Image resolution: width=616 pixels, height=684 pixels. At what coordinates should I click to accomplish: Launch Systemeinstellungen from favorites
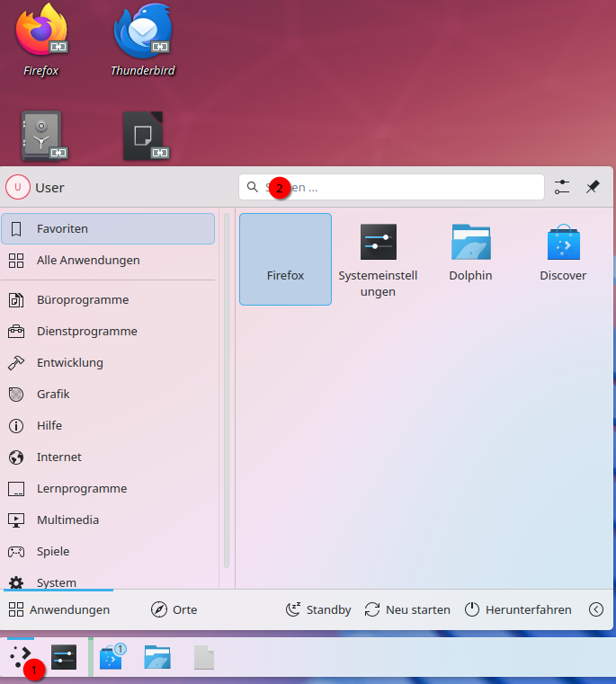pos(378,259)
